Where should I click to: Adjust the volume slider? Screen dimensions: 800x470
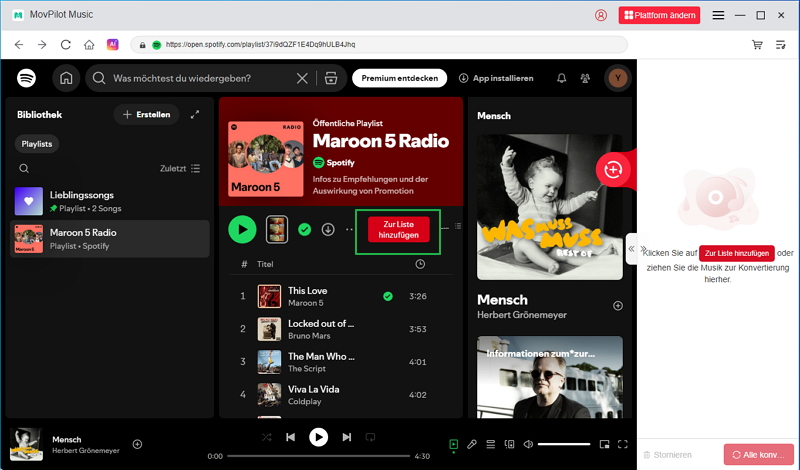tap(563, 444)
